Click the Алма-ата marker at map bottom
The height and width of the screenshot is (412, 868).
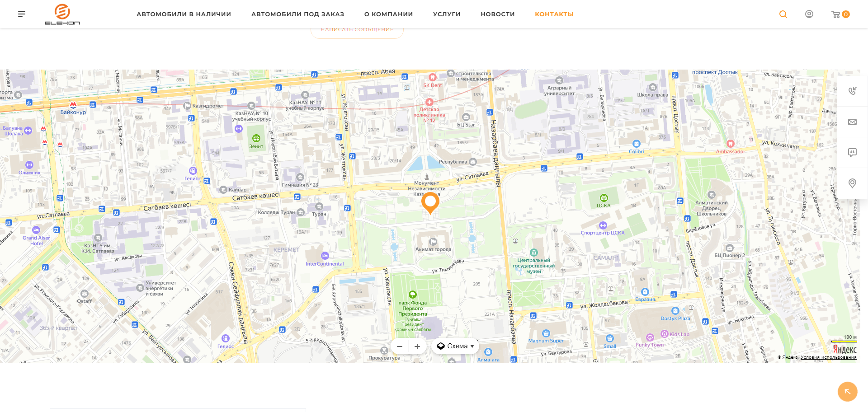[488, 352]
